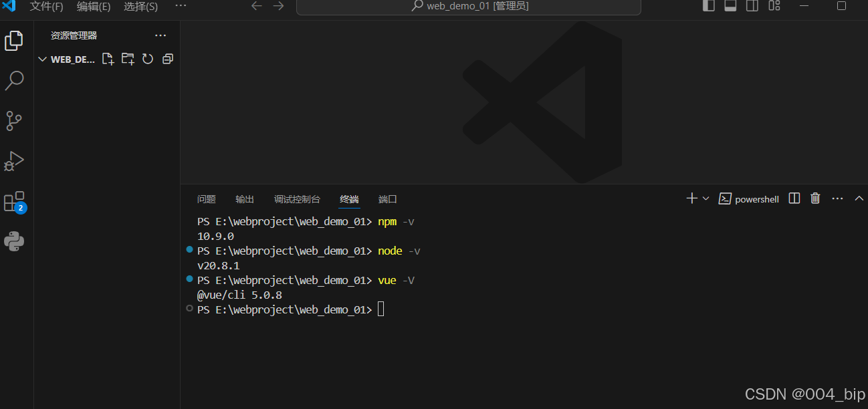Switch to the 问题 panel tab
This screenshot has width=868, height=409.
click(x=207, y=199)
